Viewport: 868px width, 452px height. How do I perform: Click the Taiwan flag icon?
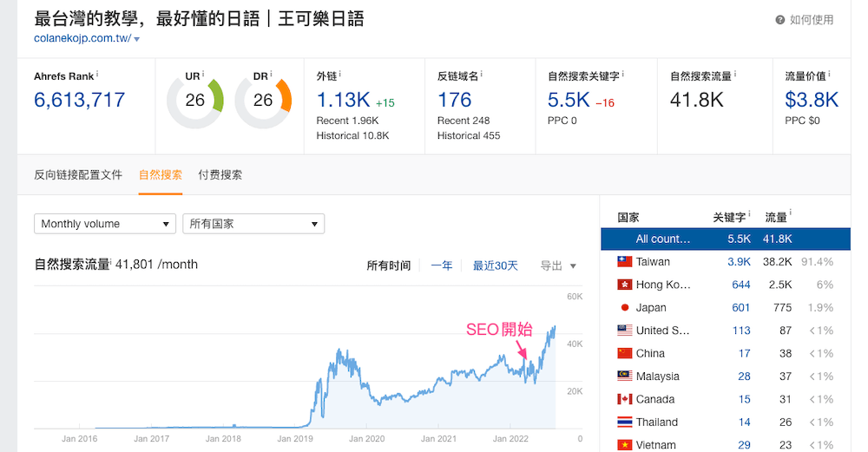coord(624,262)
